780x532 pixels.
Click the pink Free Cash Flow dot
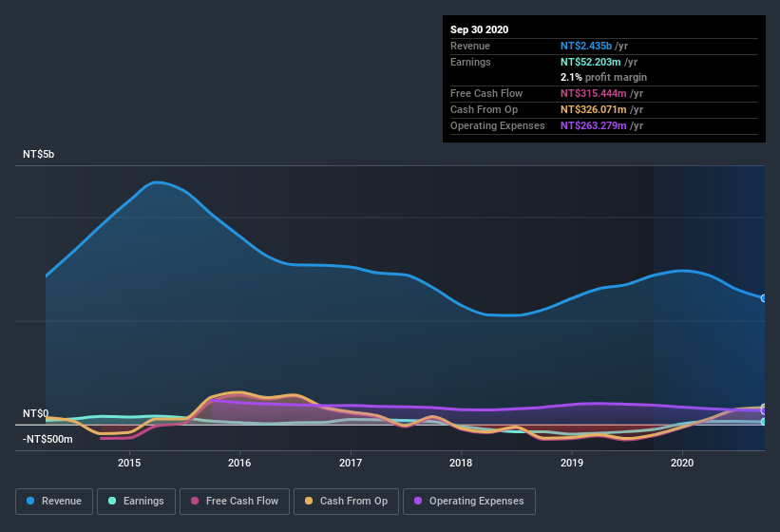[x=195, y=501]
